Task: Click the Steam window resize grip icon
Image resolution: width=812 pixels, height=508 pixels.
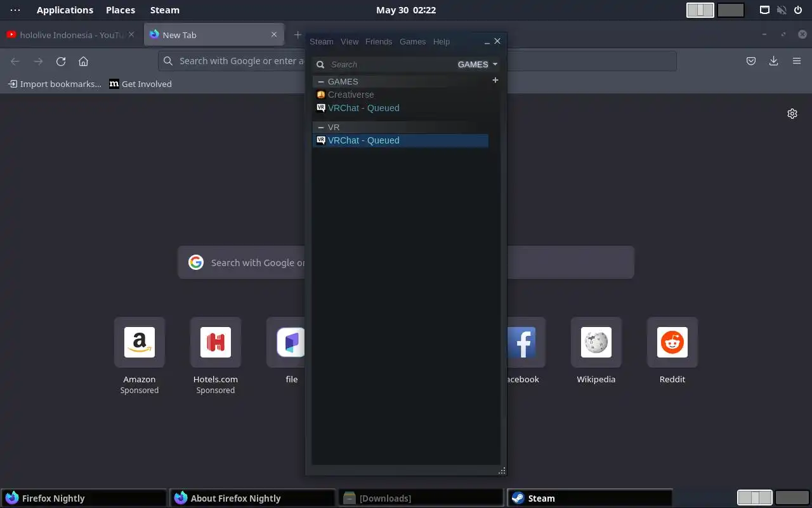Action: 502,471
